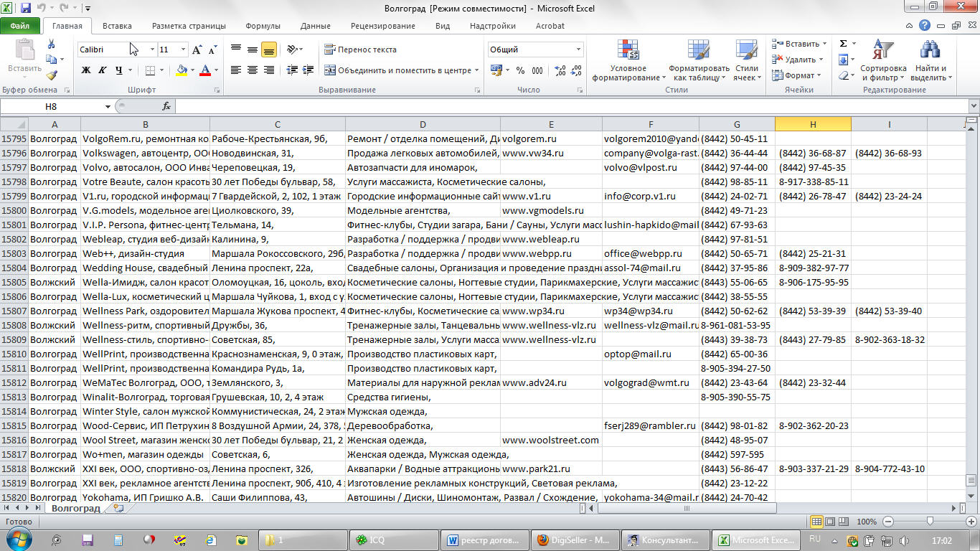Open the Файл tab
Screen dimensions: 980x551
[20, 26]
